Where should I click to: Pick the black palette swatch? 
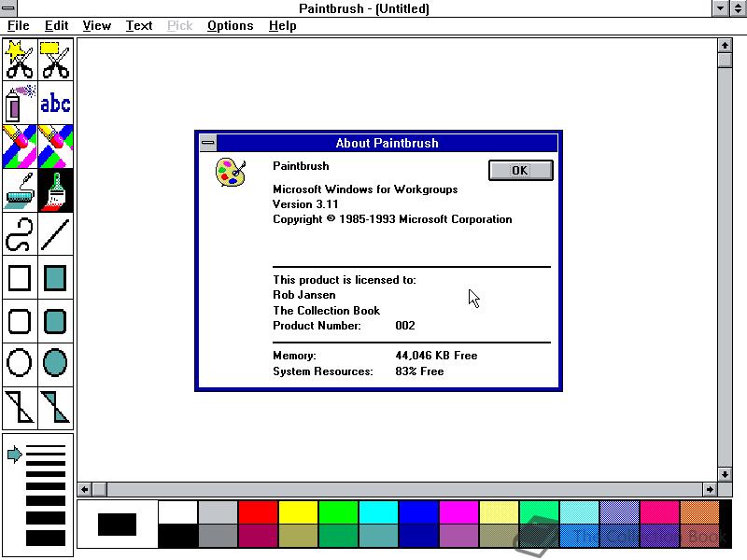177,535
